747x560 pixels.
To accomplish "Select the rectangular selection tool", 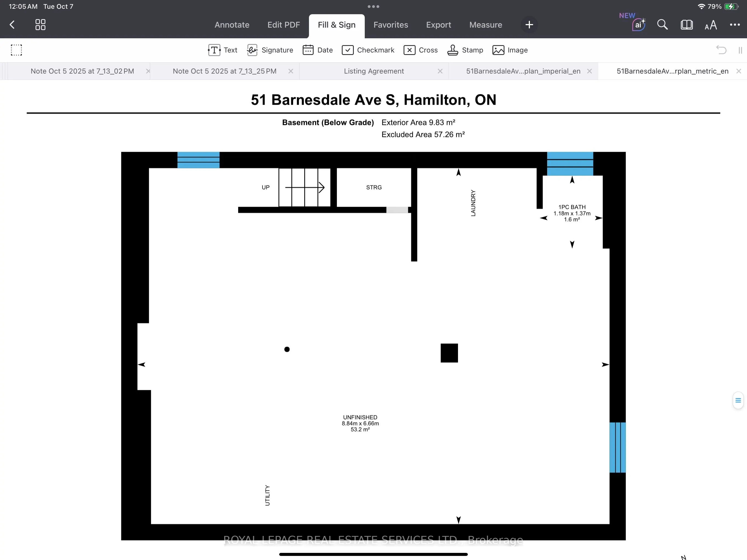I will (x=16, y=50).
